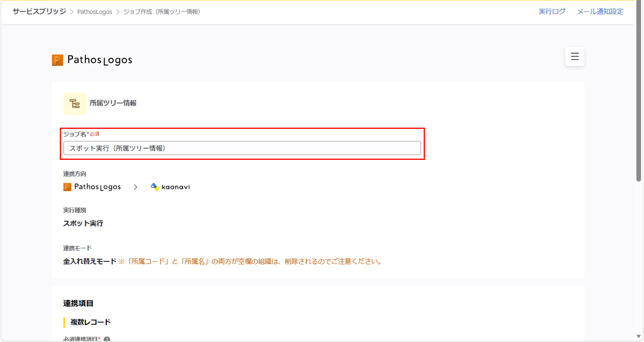Select ジョブ作成（所属ツリー情報）breadcrumb
The height and width of the screenshot is (342, 644).
click(x=162, y=12)
